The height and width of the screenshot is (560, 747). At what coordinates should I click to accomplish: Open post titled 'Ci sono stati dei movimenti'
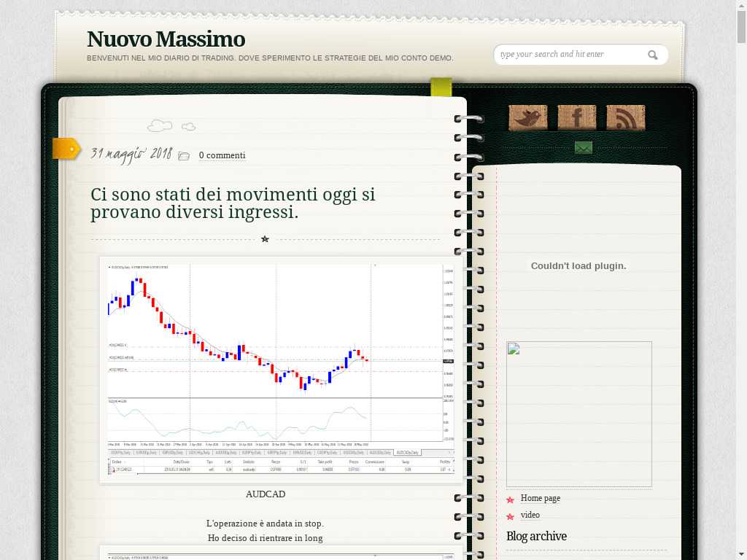pos(233,203)
